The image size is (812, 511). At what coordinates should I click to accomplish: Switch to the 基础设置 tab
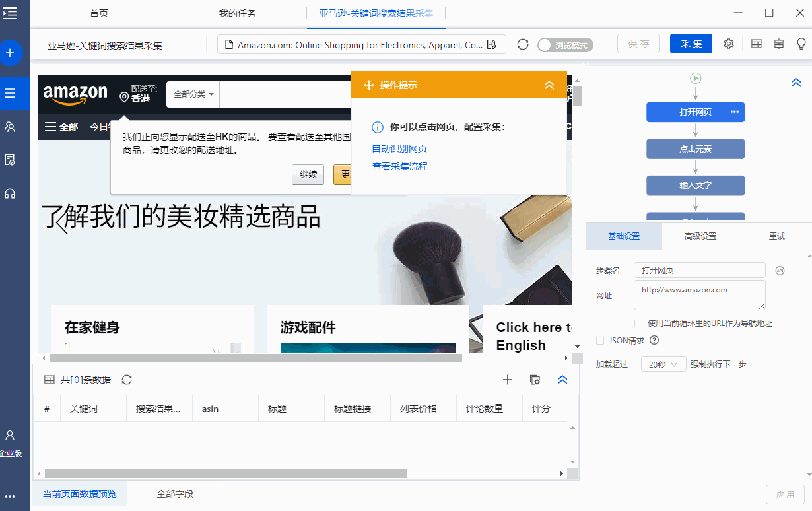[x=624, y=236]
